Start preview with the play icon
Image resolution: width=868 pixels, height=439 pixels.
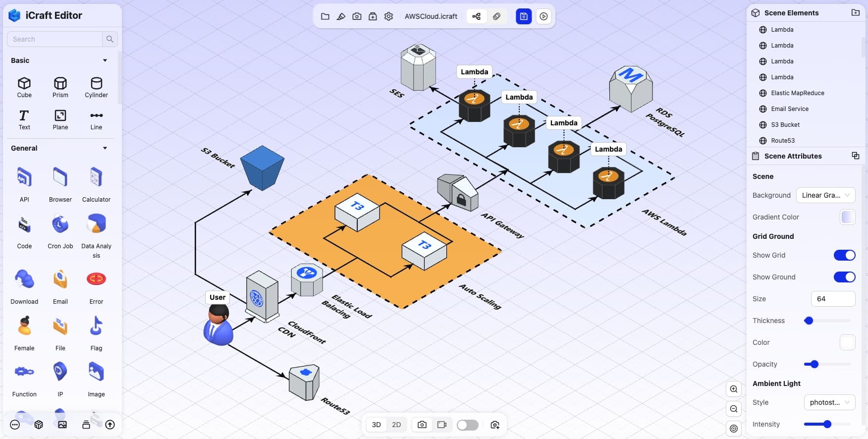543,16
